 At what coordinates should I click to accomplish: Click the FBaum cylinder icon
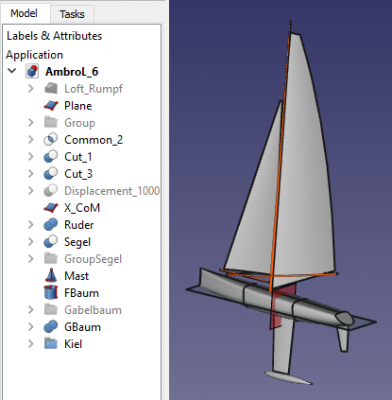51,293
